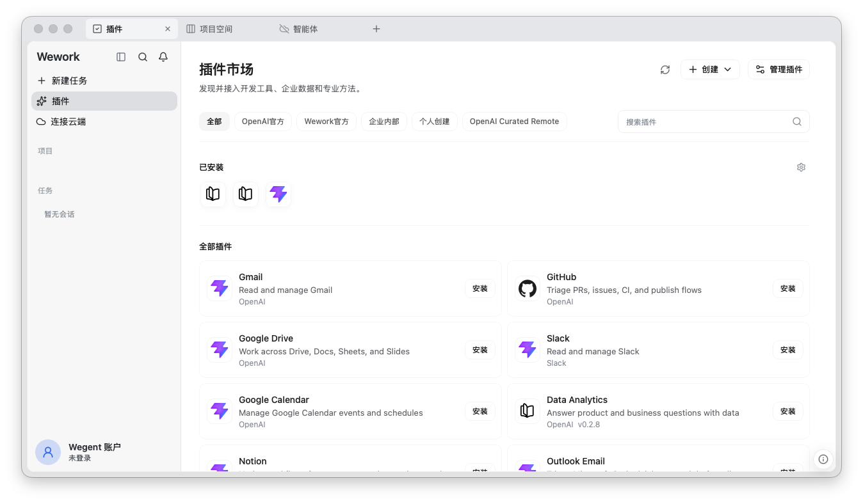Click search icon inside plugin search box
This screenshot has height=504, width=863.
pyautogui.click(x=797, y=122)
